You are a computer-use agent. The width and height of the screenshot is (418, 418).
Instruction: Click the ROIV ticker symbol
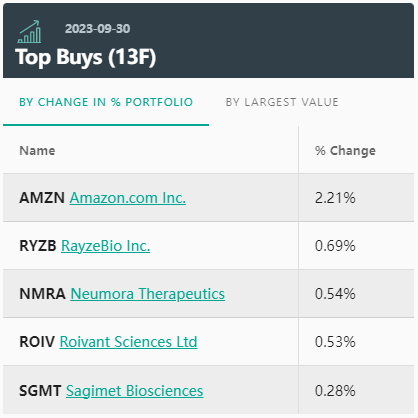tap(37, 342)
